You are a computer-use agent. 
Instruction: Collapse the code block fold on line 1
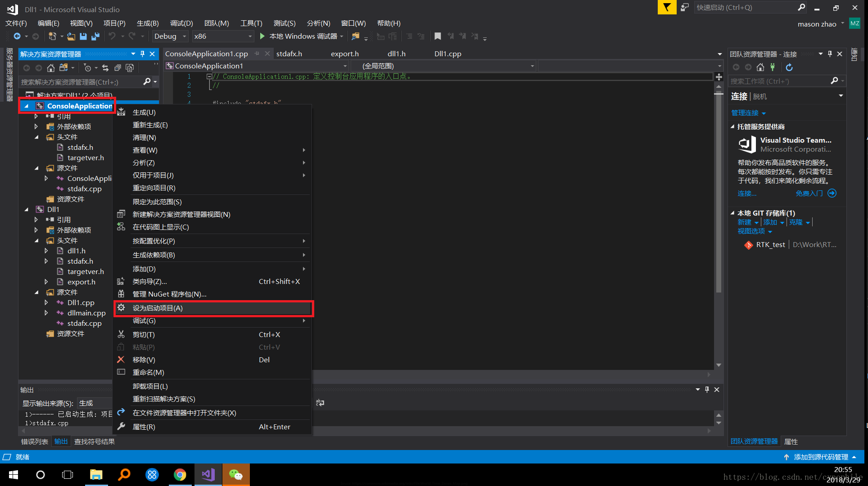[209, 76]
